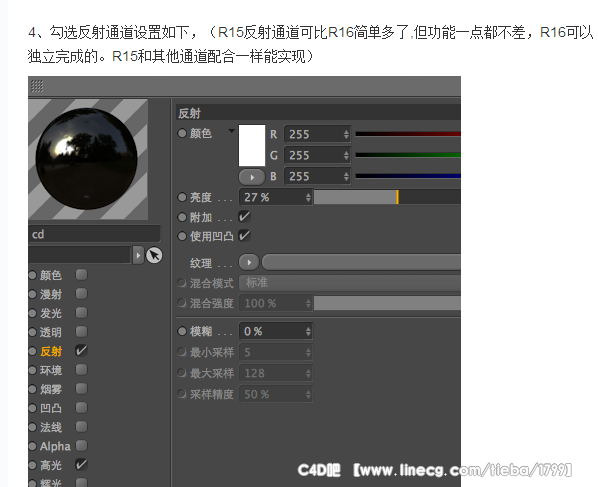Select the 透明 channel label
598x487 pixels.
51,333
